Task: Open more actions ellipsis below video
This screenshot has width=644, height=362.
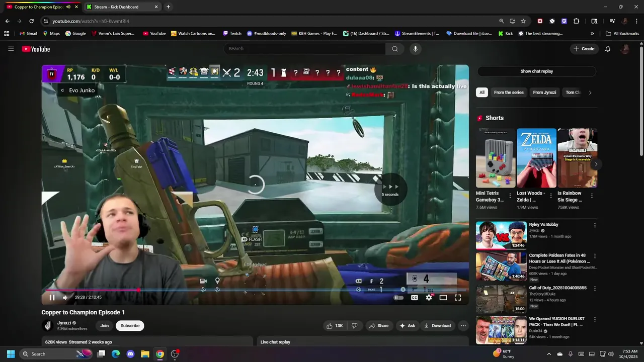Action: (463, 326)
